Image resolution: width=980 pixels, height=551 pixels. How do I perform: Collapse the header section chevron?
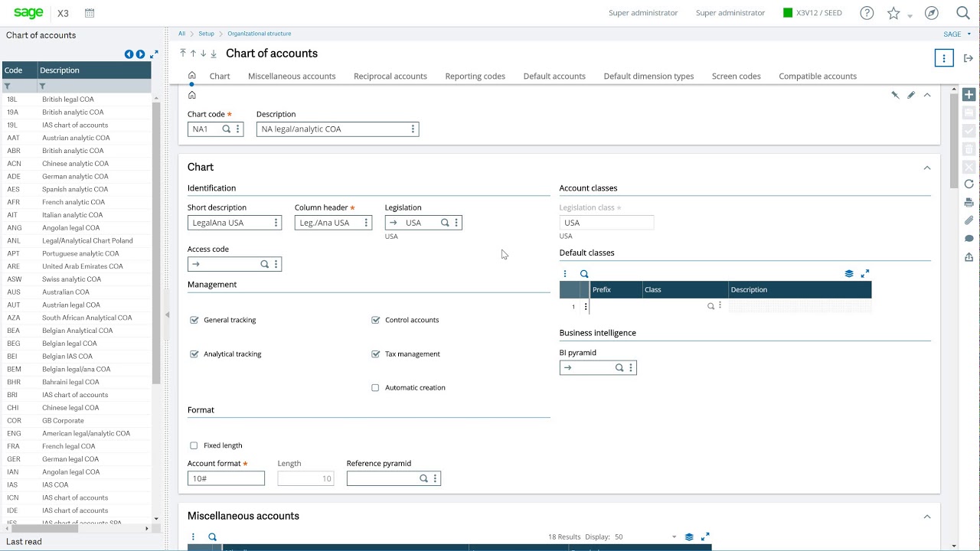(927, 95)
